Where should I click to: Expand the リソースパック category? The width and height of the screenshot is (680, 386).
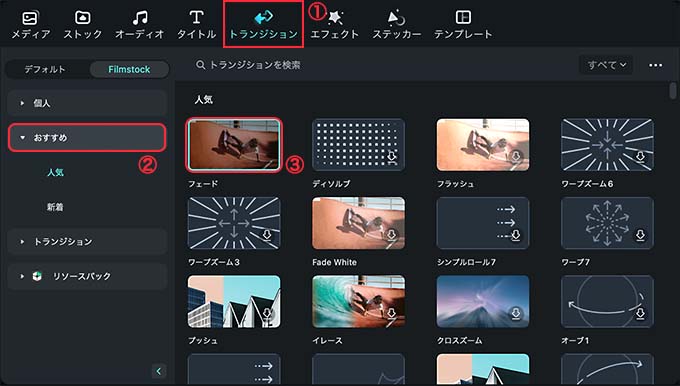pos(87,276)
